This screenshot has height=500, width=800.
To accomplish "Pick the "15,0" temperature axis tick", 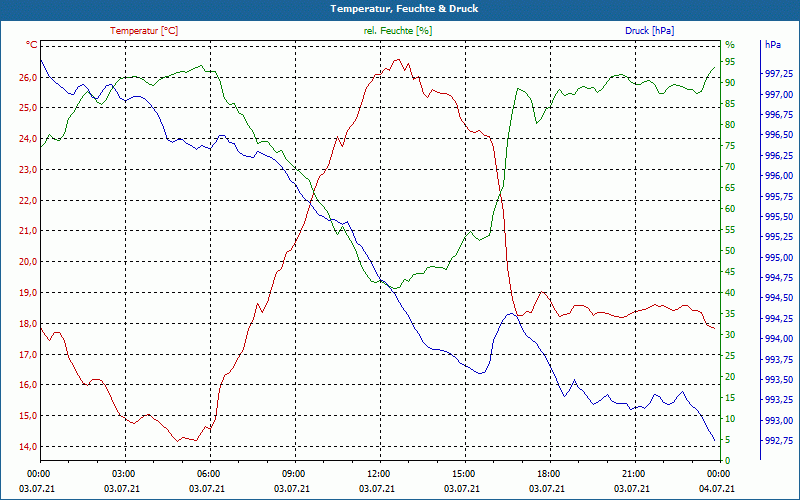I will pos(28,415).
